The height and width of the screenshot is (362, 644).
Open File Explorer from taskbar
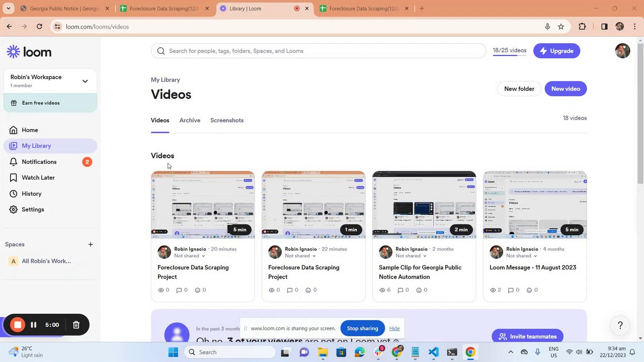tap(323, 352)
